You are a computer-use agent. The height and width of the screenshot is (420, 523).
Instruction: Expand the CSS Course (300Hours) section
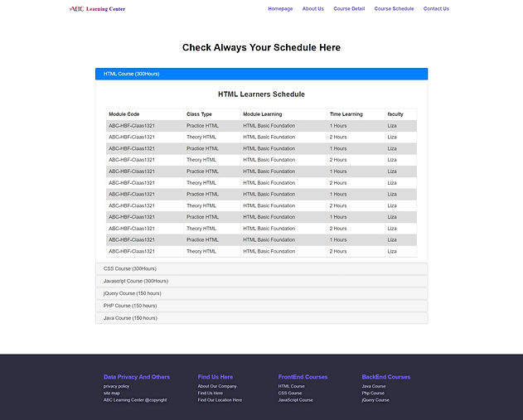tap(262, 268)
